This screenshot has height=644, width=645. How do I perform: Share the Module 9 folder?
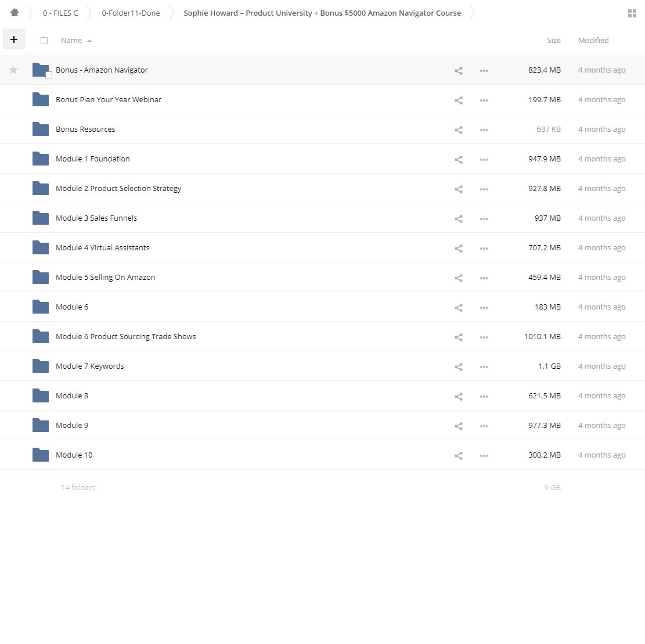coord(458,426)
